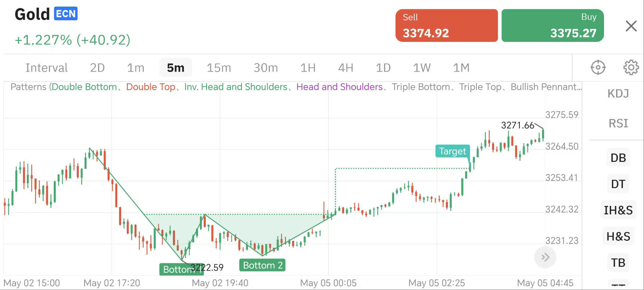Viewport: 644px width, 290px height.
Task: Select the KDJ indicator
Action: [618, 94]
